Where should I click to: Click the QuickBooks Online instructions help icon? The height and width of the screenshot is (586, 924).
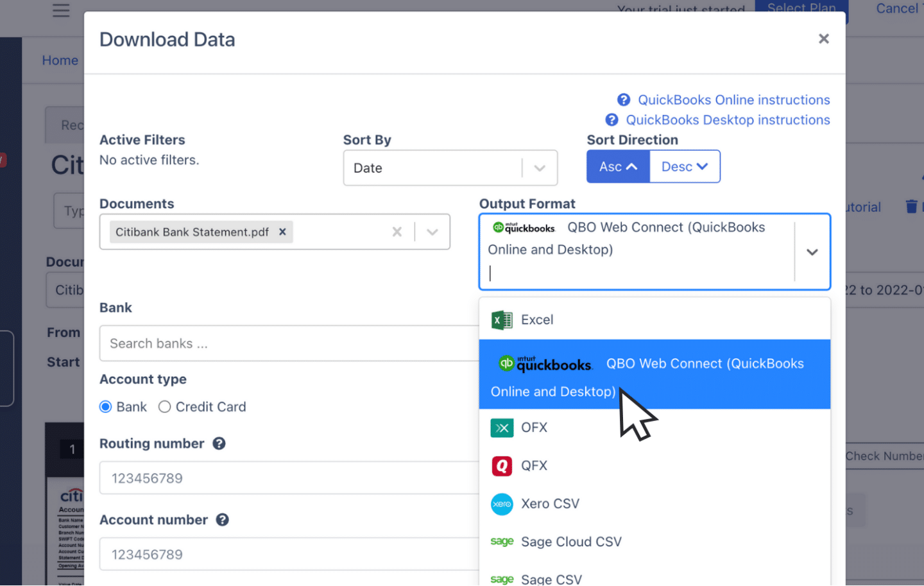624,100
